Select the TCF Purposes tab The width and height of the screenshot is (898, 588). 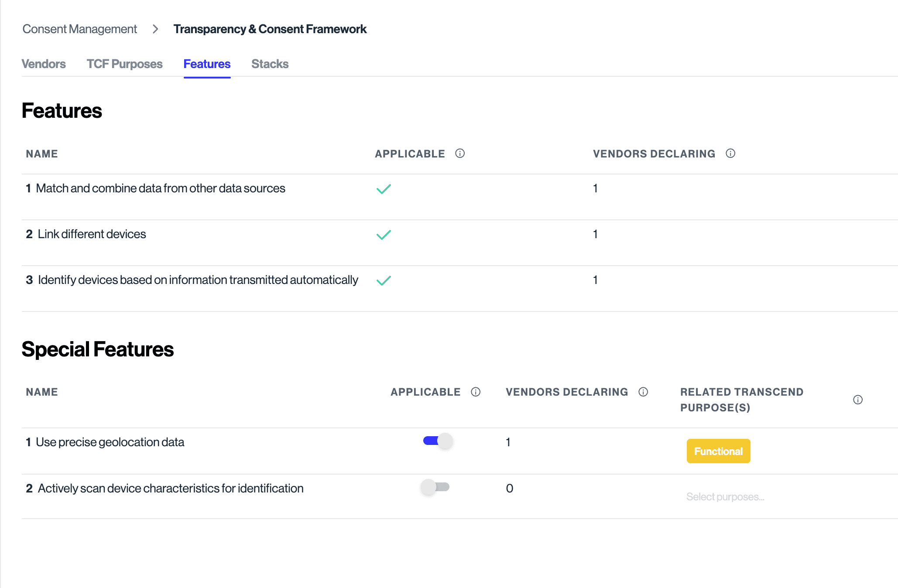point(125,64)
